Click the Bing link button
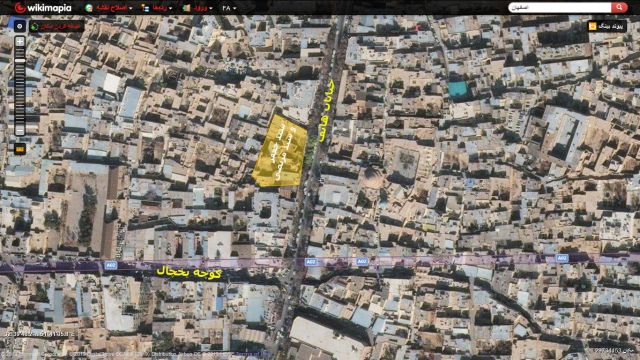This screenshot has width=640, height=360. 607,26
